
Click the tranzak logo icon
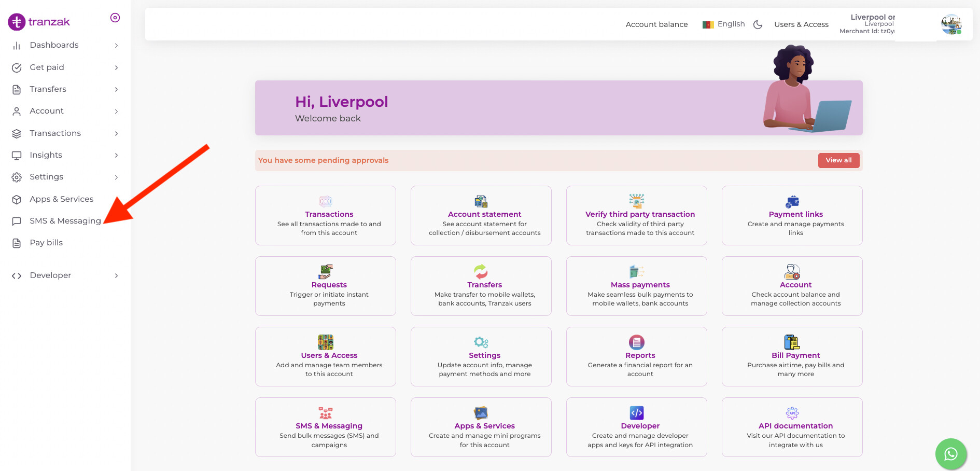pyautogui.click(x=17, y=22)
